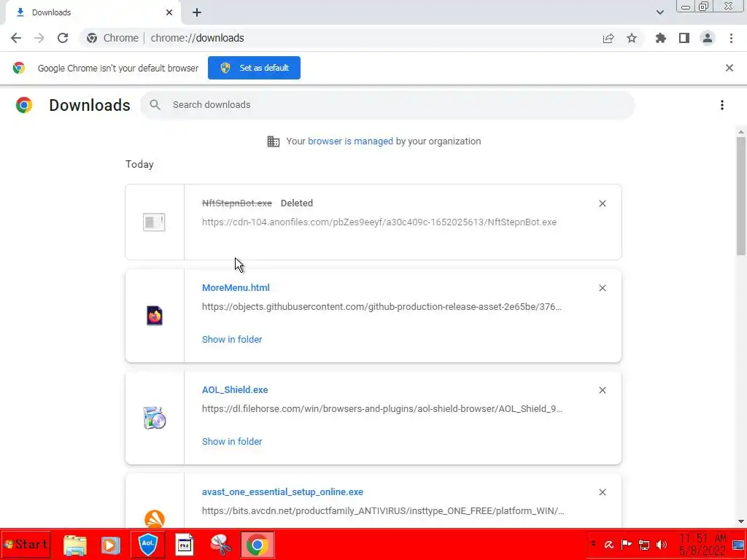Image resolution: width=747 pixels, height=560 pixels.
Task: Click the Chrome taskbar icon
Action: pos(258,545)
